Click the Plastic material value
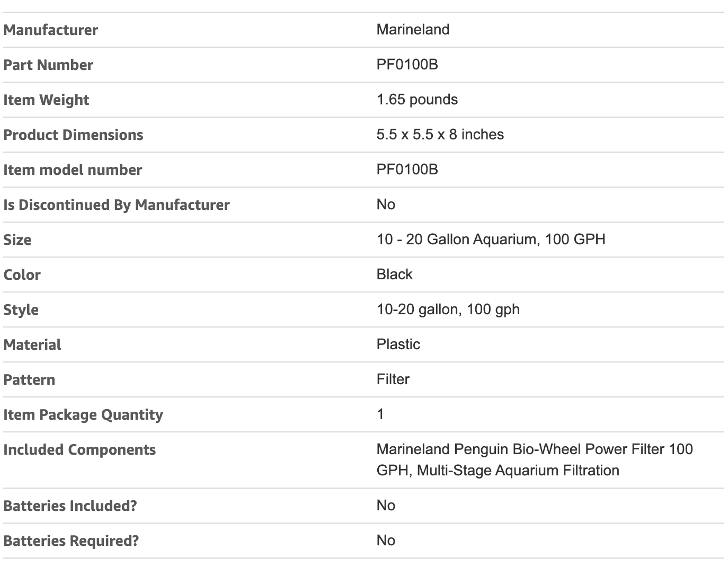Screen dimensions: 728x566 (398, 344)
